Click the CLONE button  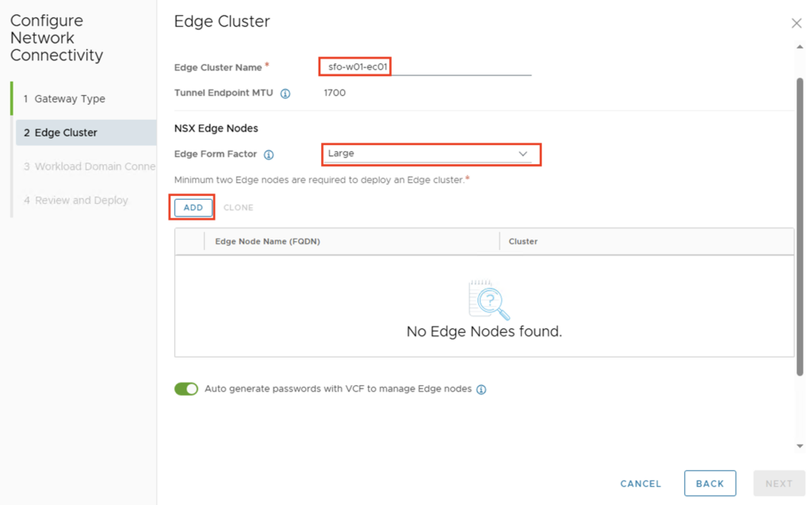238,208
